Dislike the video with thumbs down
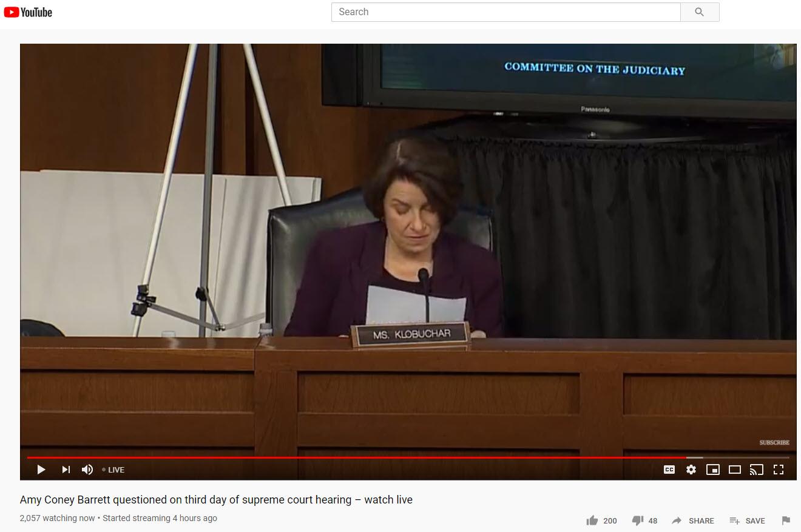This screenshot has width=801, height=532. [638, 520]
